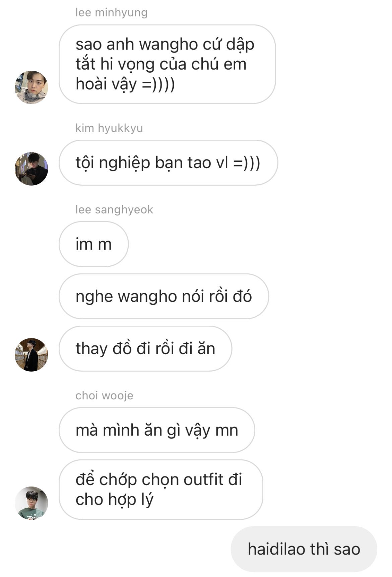Select message 'nghe wangho nói rồi đó'
392x577 pixels.
(x=164, y=296)
